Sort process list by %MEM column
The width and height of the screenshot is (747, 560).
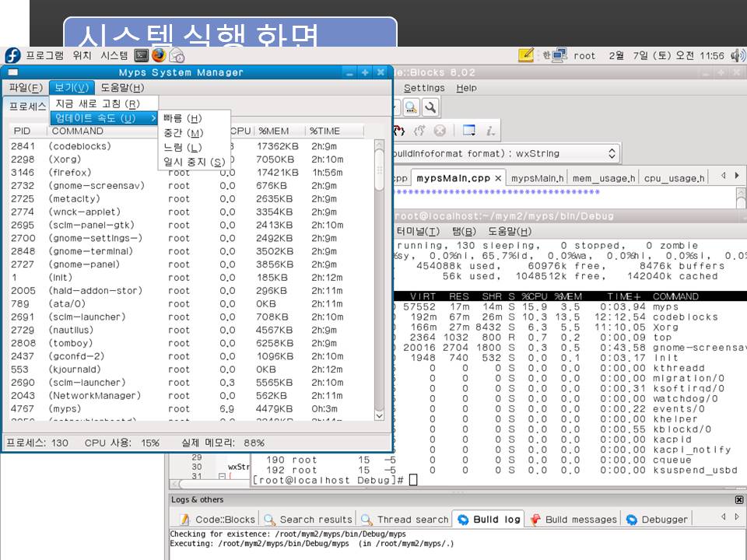click(280, 131)
